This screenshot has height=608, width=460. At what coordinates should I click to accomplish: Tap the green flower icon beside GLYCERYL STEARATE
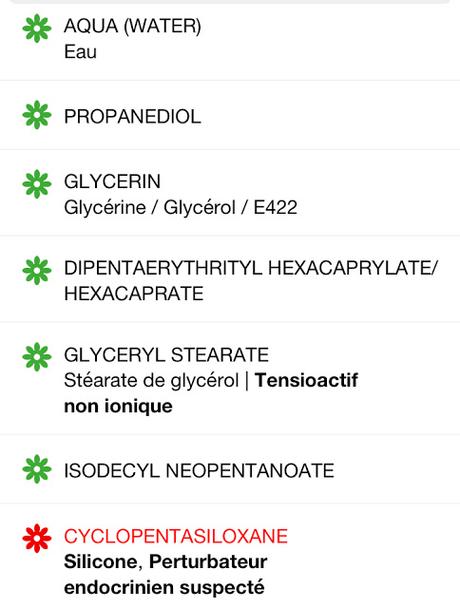click(x=37, y=357)
